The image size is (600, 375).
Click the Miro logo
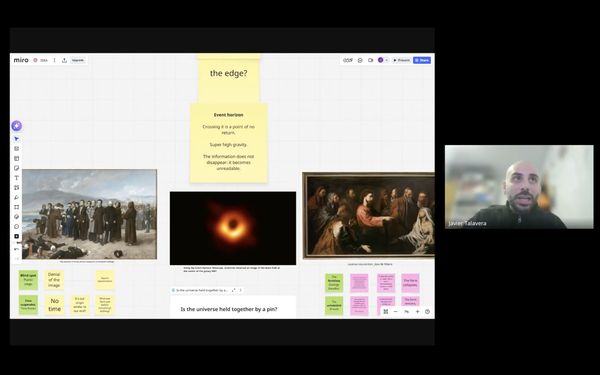click(21, 60)
